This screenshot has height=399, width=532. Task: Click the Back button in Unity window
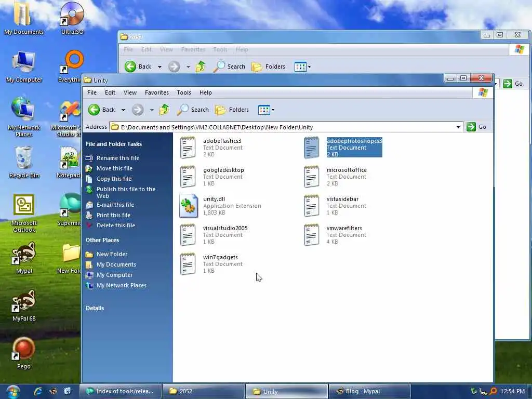click(x=101, y=110)
